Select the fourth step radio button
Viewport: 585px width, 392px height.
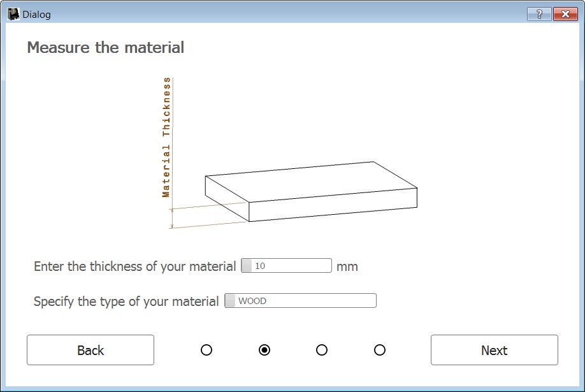[x=379, y=350]
